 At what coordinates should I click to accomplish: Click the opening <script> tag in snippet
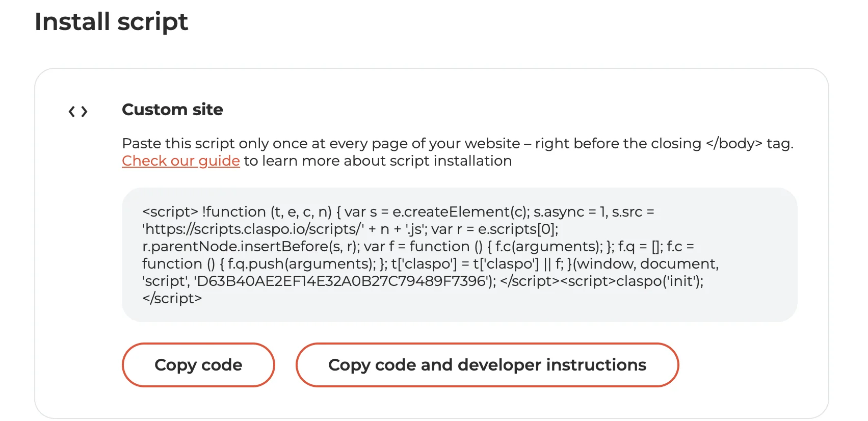[170, 212]
